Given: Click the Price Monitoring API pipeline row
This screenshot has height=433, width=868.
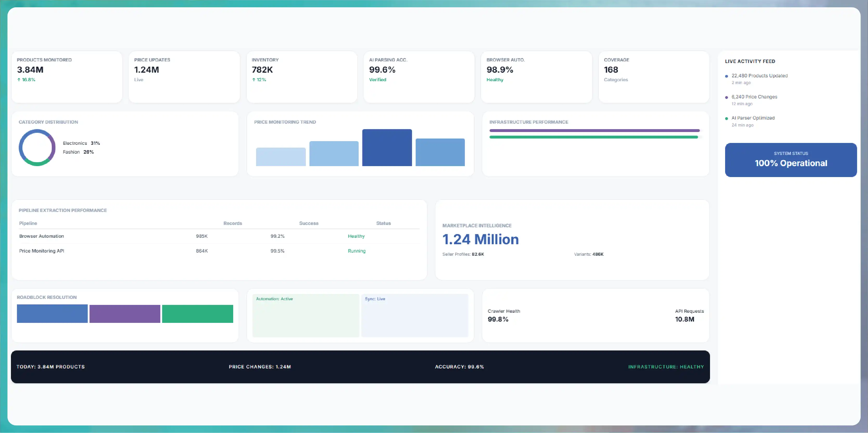Looking at the screenshot, I should pyautogui.click(x=219, y=251).
